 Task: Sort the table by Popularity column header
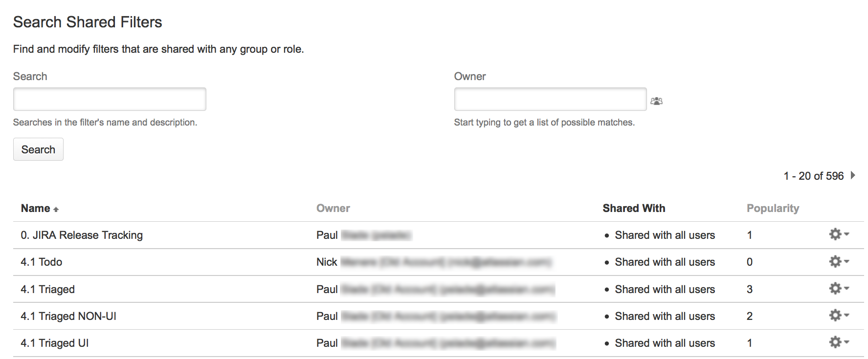(773, 209)
